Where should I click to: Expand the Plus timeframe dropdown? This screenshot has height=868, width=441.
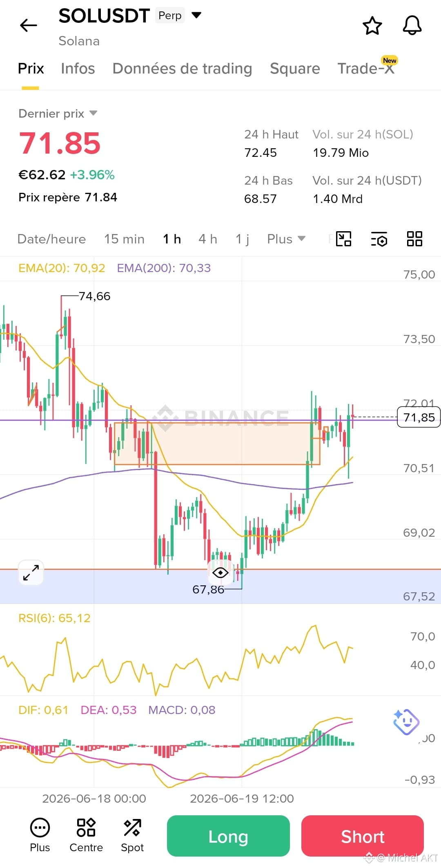point(286,239)
